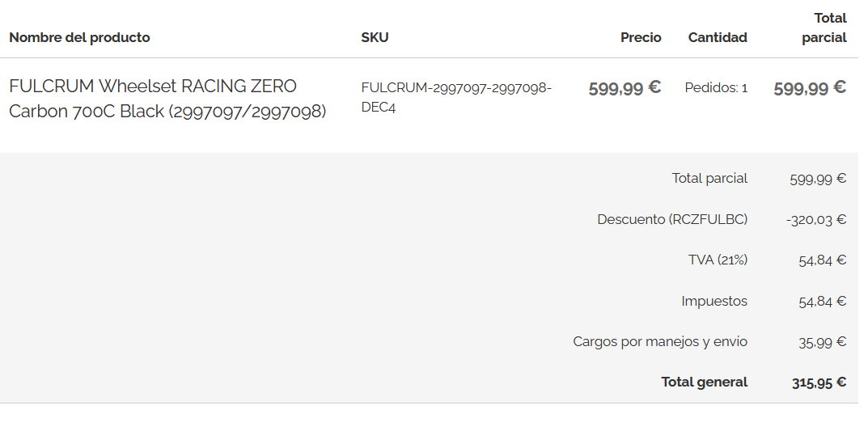868x431 pixels.
Task: Click the "Cargos por manejos y envío" label
Action: [x=660, y=341]
